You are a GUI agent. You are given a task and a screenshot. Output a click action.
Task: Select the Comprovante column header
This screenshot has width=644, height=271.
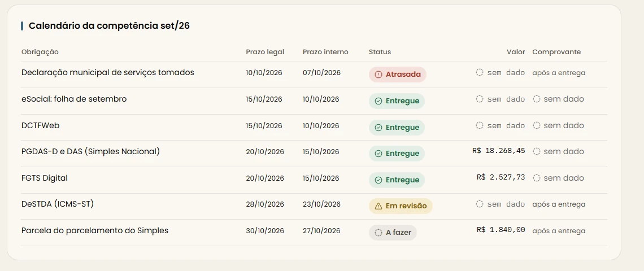(x=556, y=52)
